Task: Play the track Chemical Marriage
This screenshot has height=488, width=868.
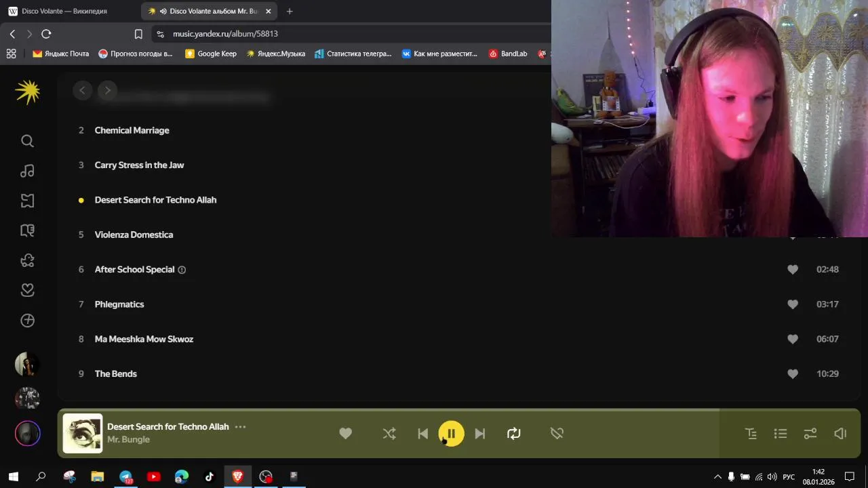Action: (x=132, y=130)
